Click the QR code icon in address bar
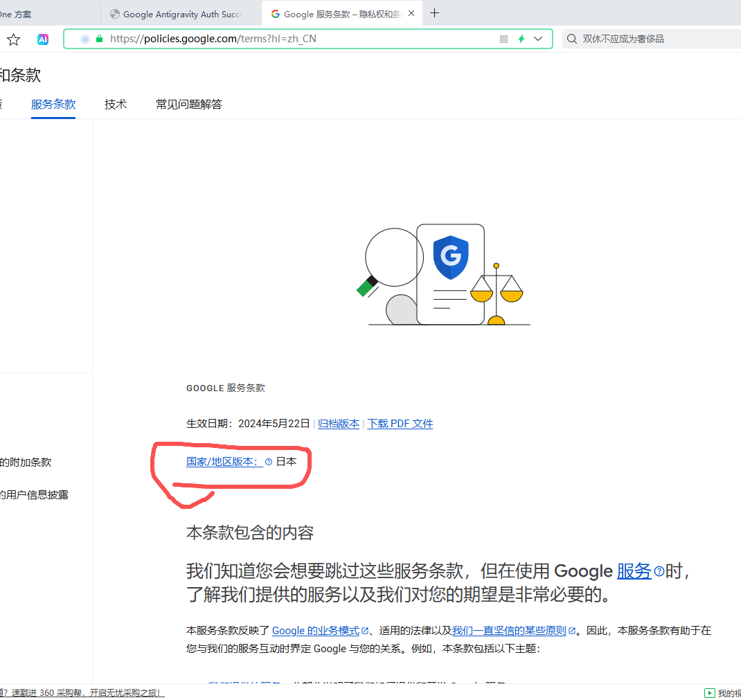This screenshot has width=741, height=700. pos(504,39)
